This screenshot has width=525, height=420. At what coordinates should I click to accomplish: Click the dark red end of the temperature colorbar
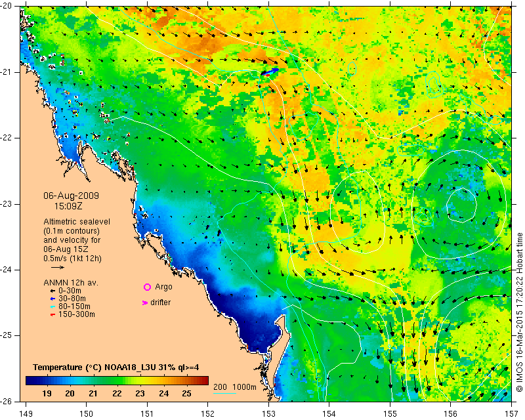(x=205, y=381)
